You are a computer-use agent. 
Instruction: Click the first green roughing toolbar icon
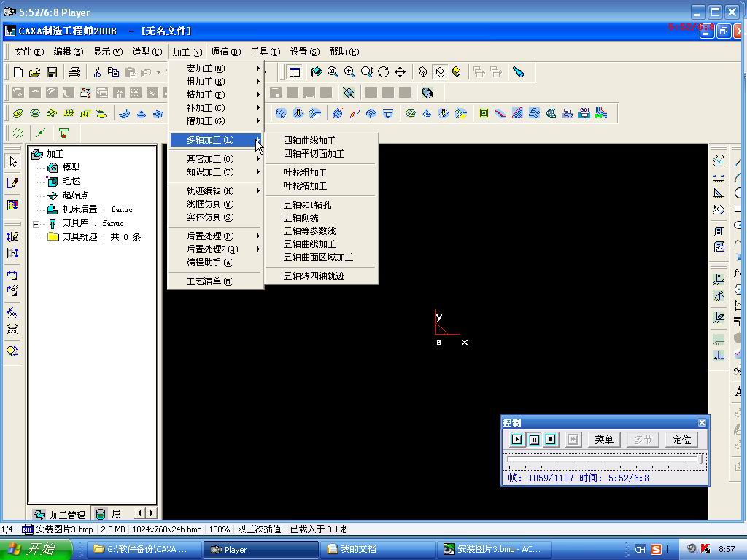coord(18,113)
